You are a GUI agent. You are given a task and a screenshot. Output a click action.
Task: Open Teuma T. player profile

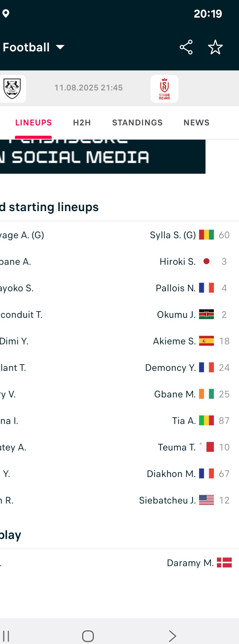coord(177,447)
